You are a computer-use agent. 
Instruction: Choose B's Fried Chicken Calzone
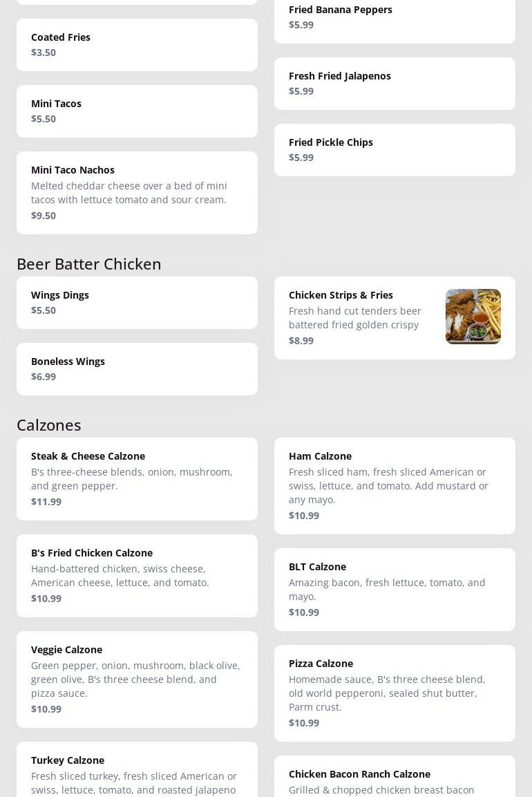137,576
